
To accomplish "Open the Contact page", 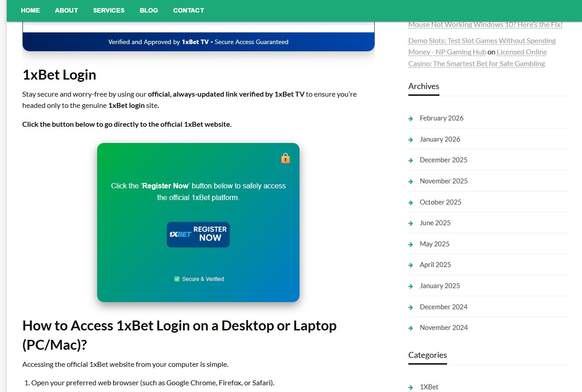I will click(x=188, y=10).
